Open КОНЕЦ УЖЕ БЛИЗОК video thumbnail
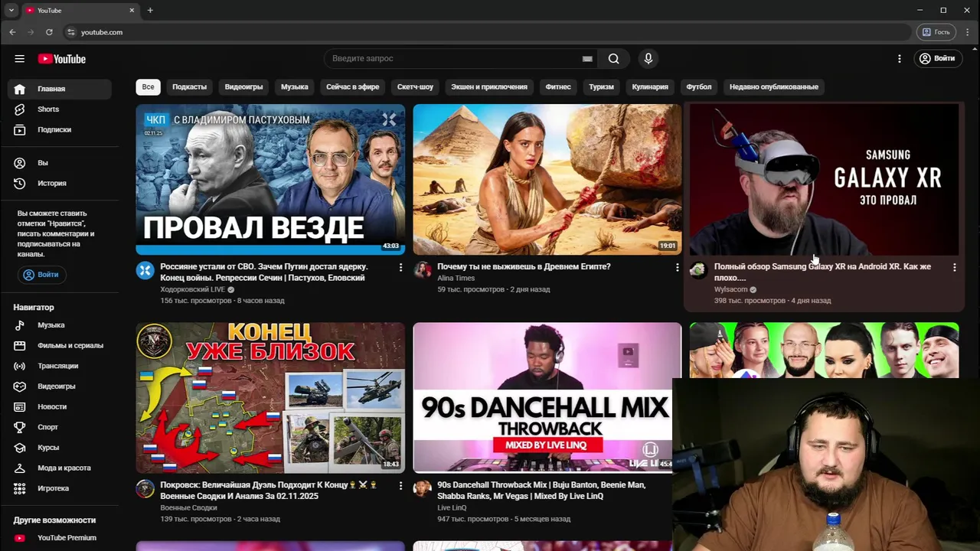Viewport: 980px width, 551px height. pyautogui.click(x=270, y=398)
